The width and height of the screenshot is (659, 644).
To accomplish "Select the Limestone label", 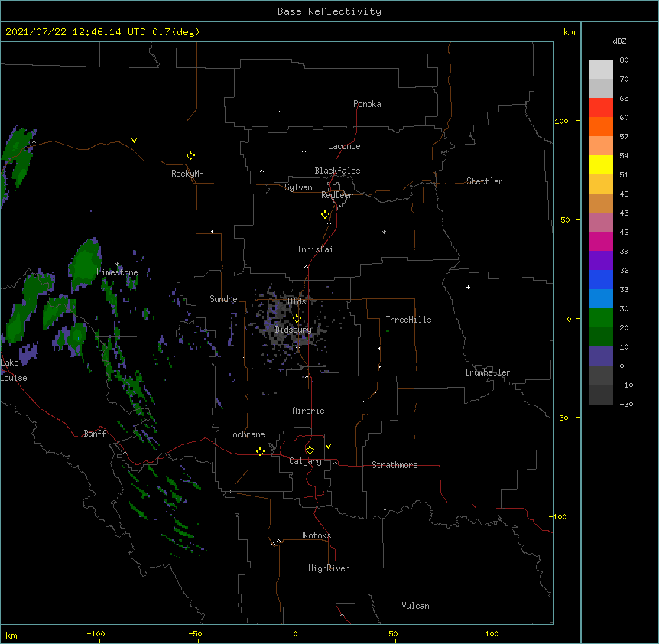I will tap(117, 272).
